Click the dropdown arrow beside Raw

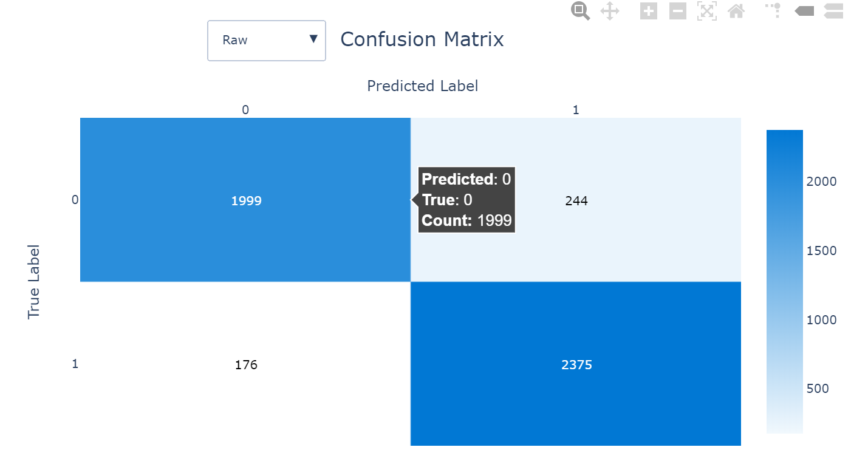313,39
